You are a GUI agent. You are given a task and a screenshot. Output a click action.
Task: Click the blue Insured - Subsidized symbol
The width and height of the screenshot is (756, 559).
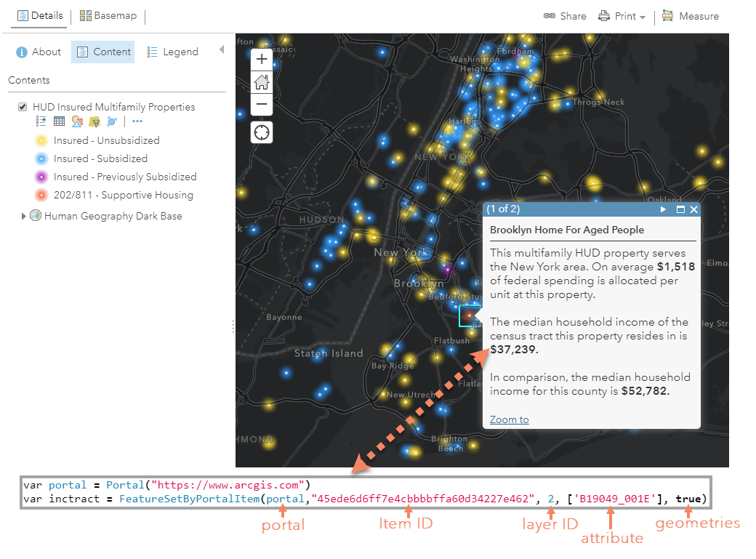click(x=41, y=158)
